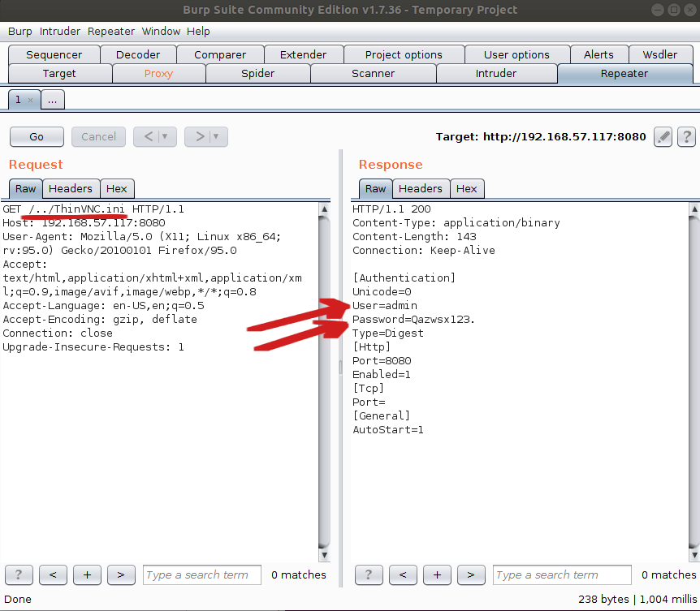Image resolution: width=700 pixels, height=611 pixels.
Task: Focus the Request search term field
Action: pos(201,574)
